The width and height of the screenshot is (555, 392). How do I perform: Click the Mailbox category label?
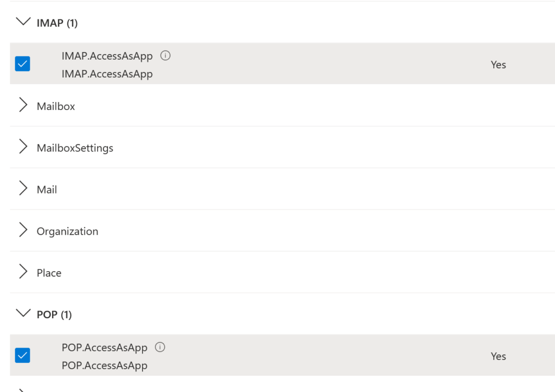click(x=56, y=106)
